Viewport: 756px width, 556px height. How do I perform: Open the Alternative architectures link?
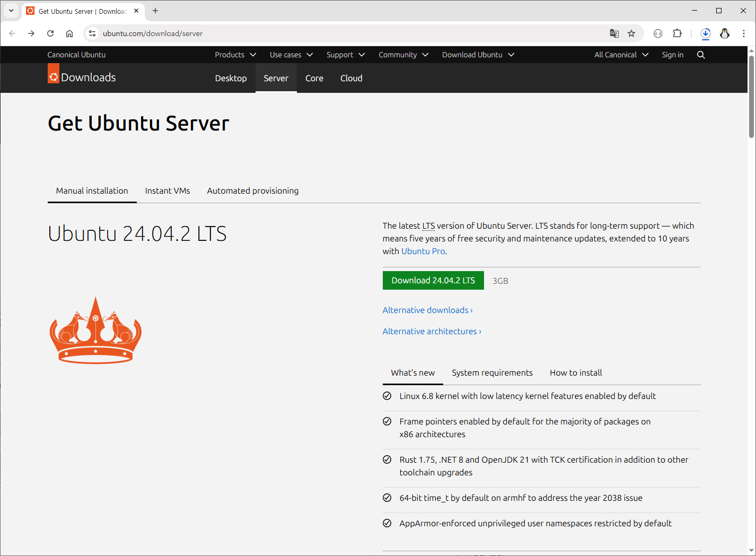point(432,332)
